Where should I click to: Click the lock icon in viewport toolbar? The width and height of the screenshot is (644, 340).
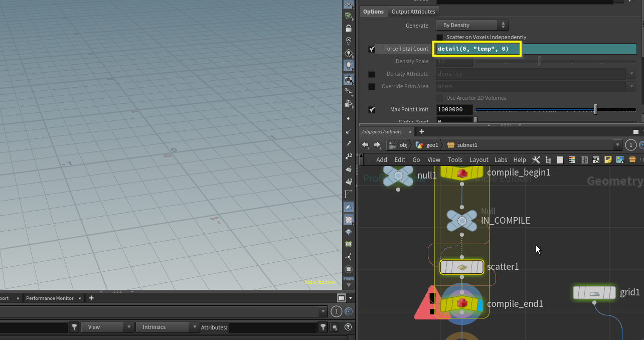349,29
